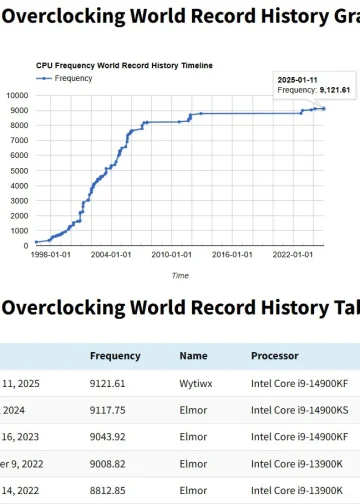The width and height of the screenshot is (360, 504).
Task: Click the x-axis label 2004-01-01
Action: [x=111, y=255]
